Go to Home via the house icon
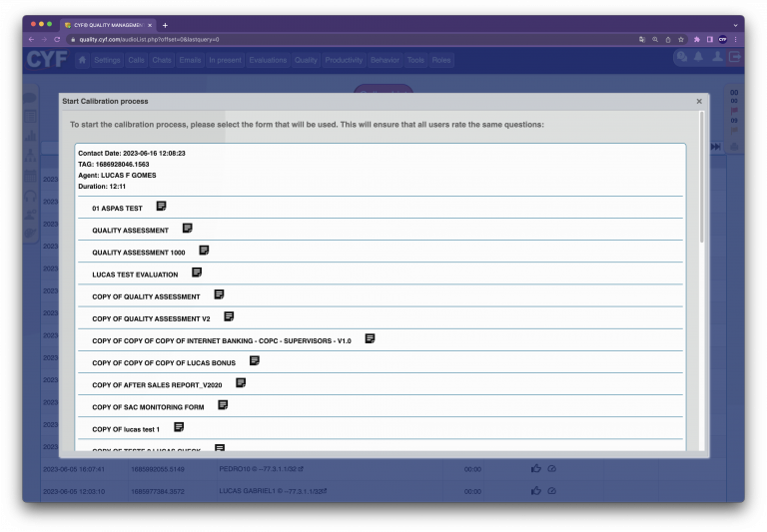Viewport: 767px width, 532px height. [82, 60]
